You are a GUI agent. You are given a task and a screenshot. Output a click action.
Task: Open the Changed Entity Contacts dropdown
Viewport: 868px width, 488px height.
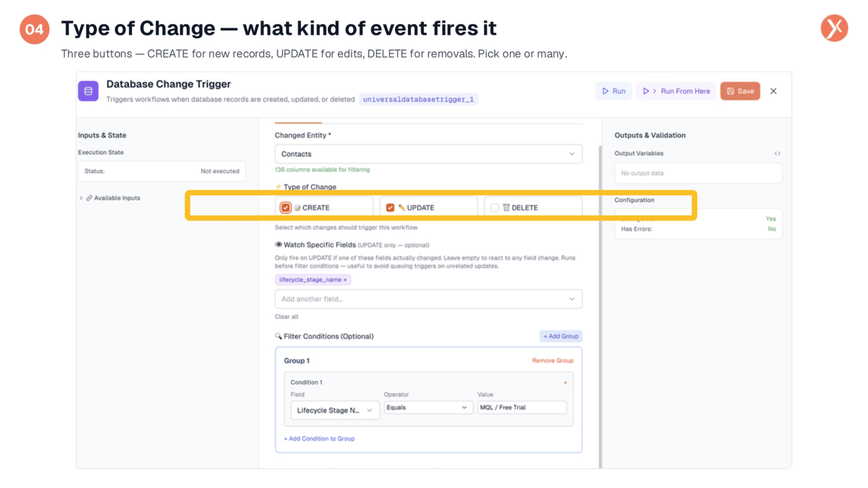[x=428, y=154]
